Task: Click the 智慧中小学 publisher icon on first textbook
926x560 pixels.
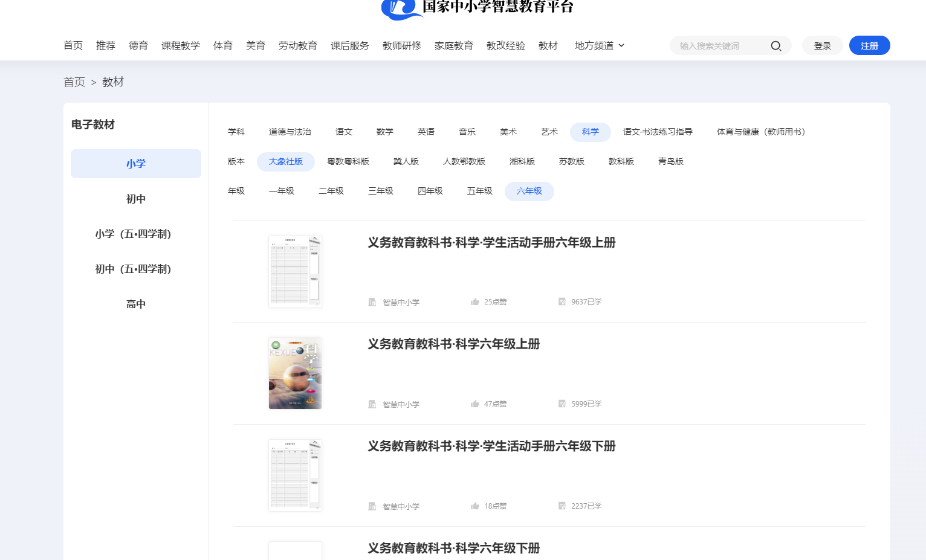Action: 372,301
